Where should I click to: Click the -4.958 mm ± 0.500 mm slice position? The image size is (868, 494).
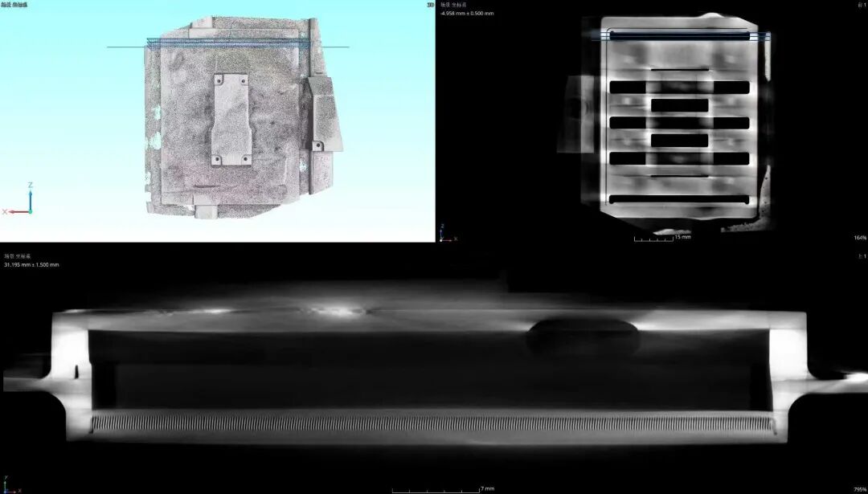[467, 13]
